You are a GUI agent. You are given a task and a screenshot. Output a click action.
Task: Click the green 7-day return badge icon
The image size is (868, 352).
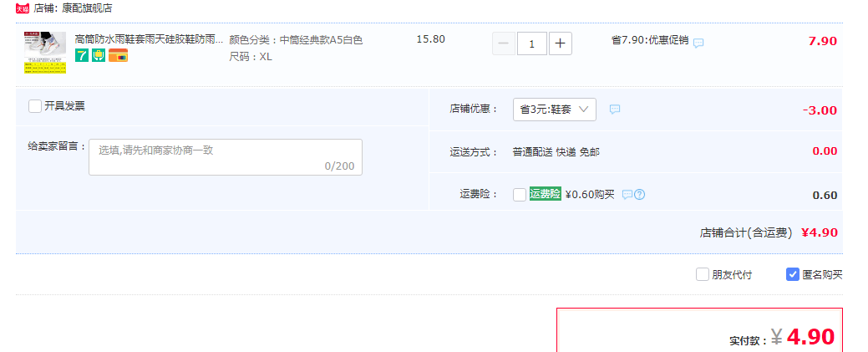pyautogui.click(x=82, y=55)
